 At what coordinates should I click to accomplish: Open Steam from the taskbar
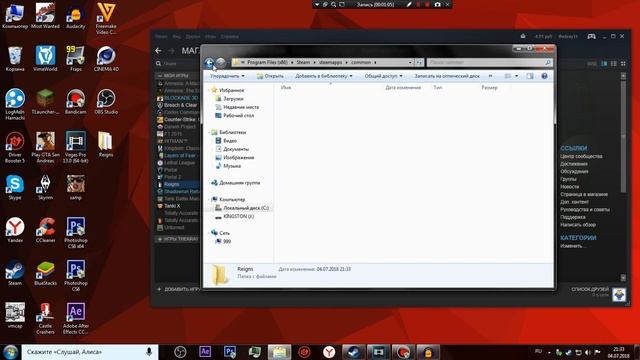point(353,351)
